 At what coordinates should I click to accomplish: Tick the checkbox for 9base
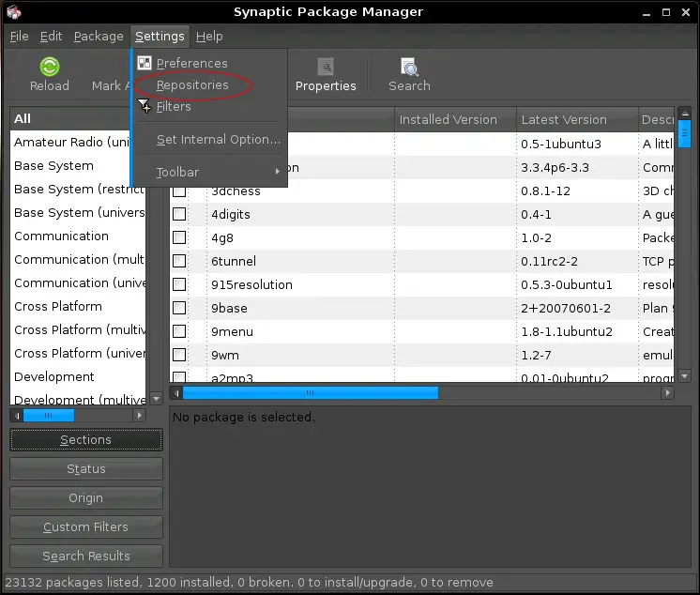[x=179, y=308]
